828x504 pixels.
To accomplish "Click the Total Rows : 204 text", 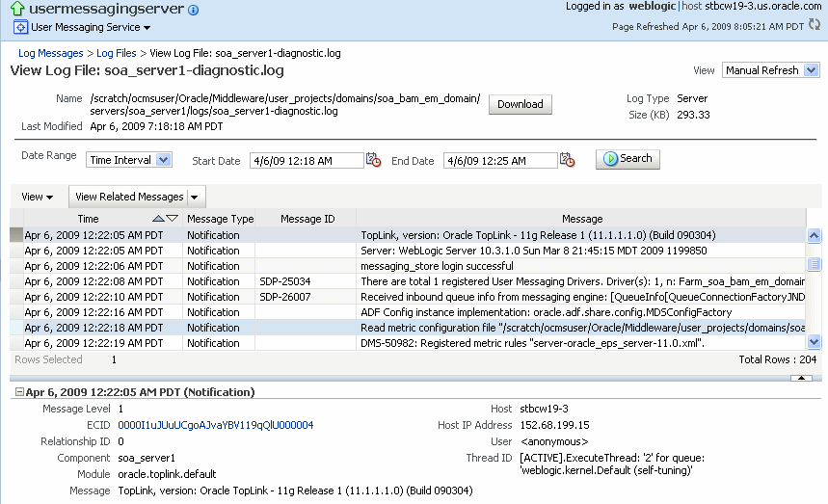I will (777, 359).
